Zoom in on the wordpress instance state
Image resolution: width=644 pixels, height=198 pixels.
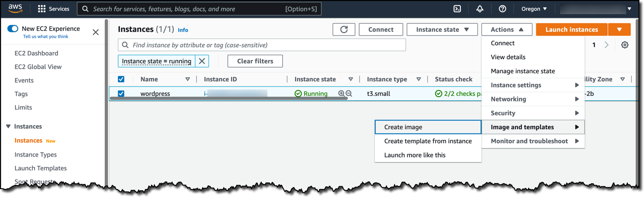[x=341, y=94]
